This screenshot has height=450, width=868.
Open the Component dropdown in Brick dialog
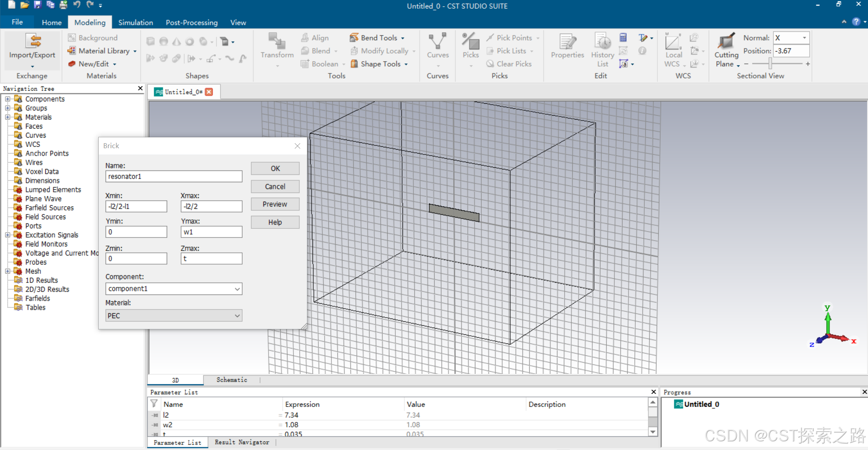[237, 289]
